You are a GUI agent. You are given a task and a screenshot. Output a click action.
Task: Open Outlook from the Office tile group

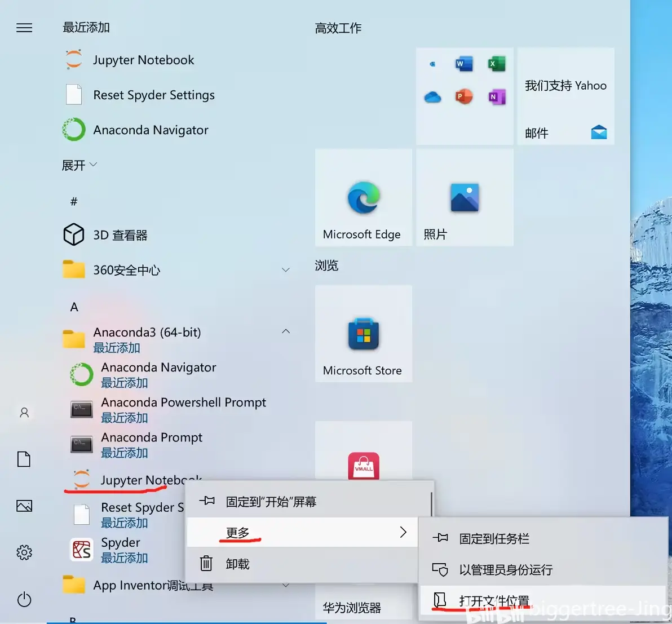432,64
